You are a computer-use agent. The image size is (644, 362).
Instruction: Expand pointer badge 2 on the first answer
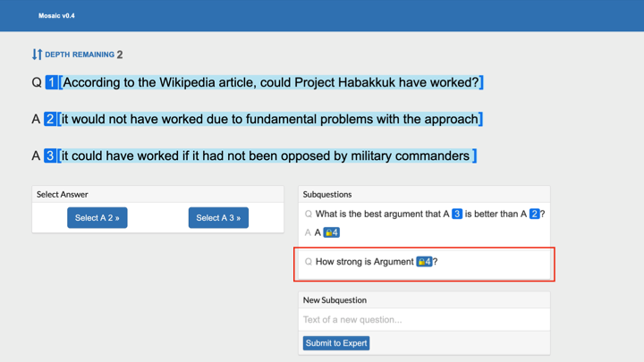pos(50,119)
